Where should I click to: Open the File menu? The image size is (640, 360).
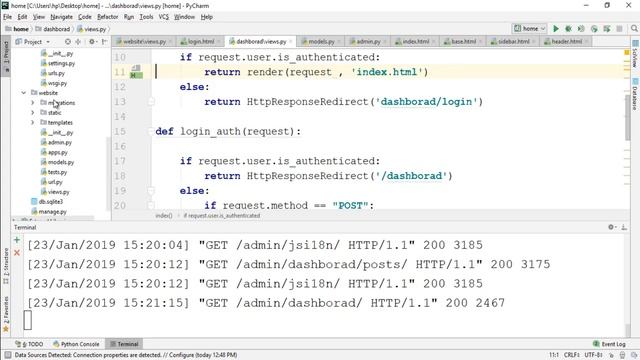tap(7, 17)
